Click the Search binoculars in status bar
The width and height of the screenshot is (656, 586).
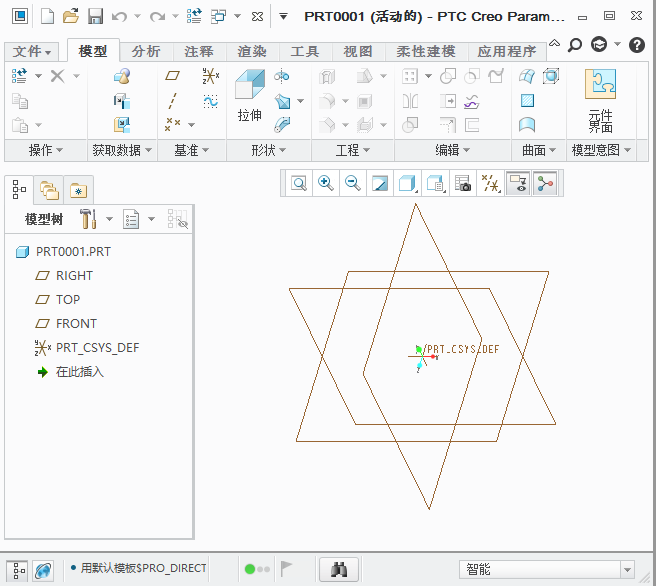[339, 569]
